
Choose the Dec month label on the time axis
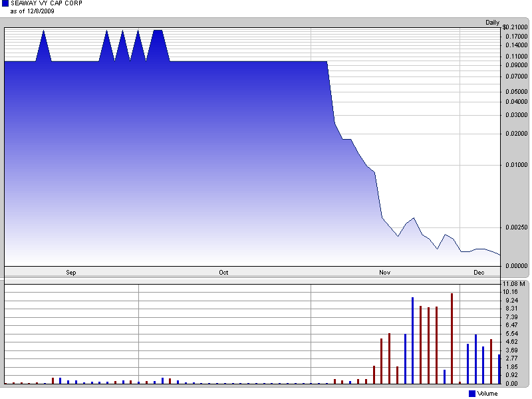point(479,273)
